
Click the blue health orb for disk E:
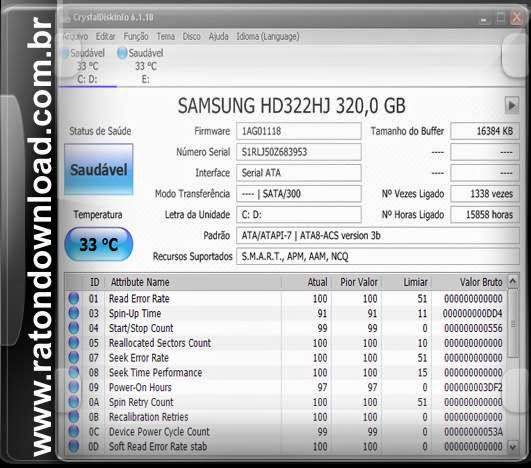pos(122,53)
